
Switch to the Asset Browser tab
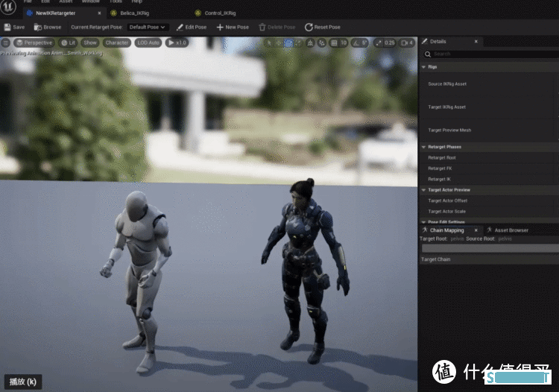(x=508, y=230)
